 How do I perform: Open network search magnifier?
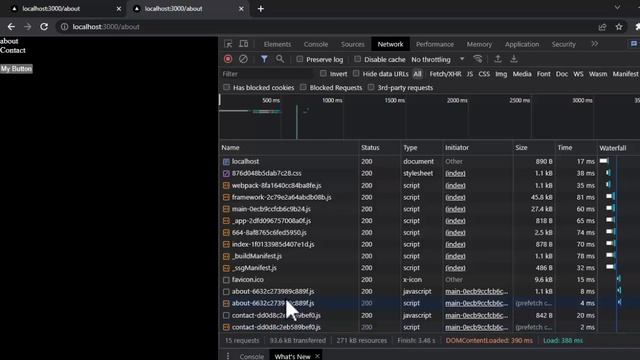280,59
